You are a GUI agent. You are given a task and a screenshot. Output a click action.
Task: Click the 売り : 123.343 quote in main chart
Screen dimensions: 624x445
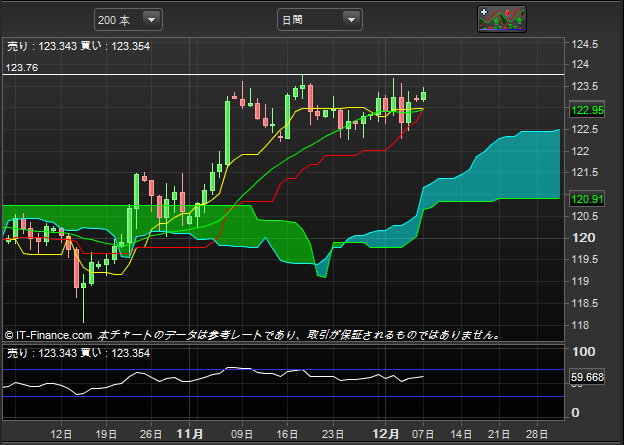[x=42, y=46]
